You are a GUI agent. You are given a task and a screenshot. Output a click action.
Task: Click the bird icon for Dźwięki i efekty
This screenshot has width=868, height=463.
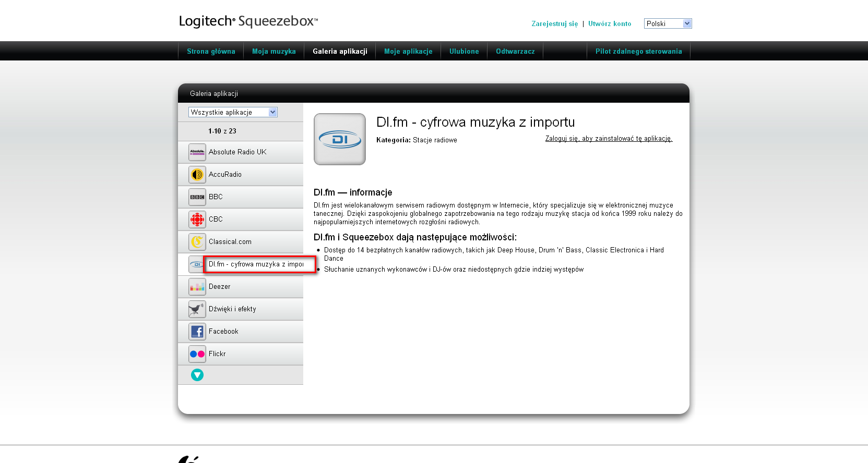[197, 309]
